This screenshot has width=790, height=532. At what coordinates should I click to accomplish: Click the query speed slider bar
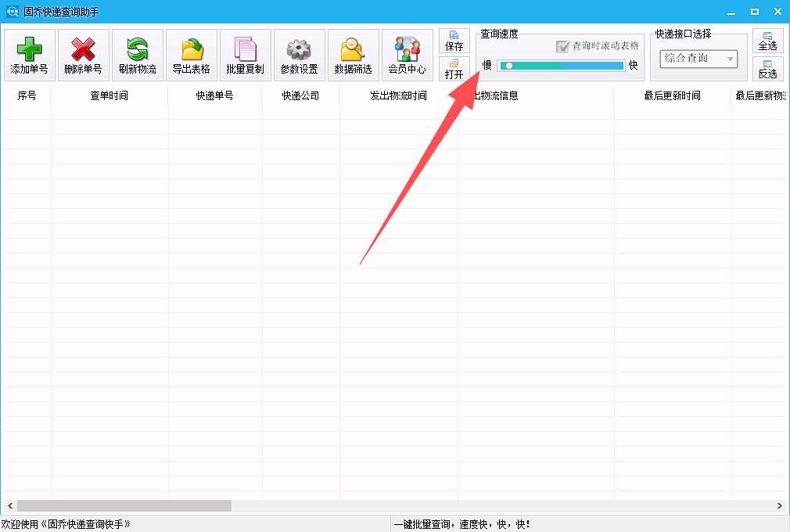coord(562,66)
